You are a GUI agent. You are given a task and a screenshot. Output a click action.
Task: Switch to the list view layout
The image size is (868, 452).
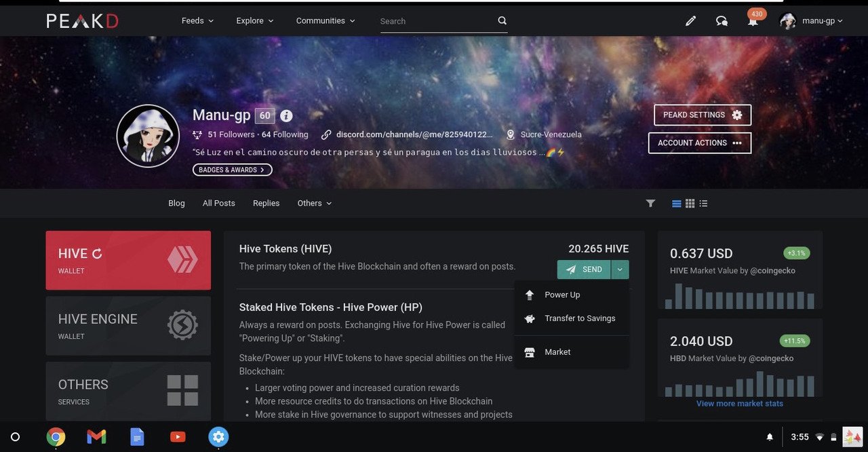click(677, 203)
